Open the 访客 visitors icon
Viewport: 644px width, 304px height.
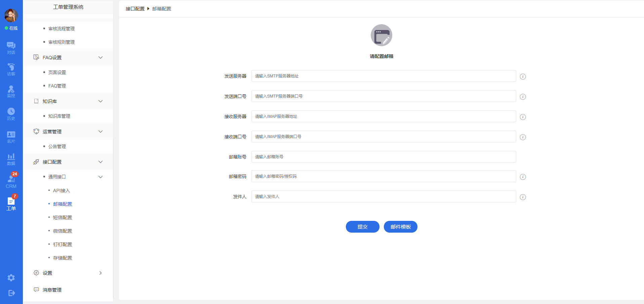pyautogui.click(x=11, y=69)
